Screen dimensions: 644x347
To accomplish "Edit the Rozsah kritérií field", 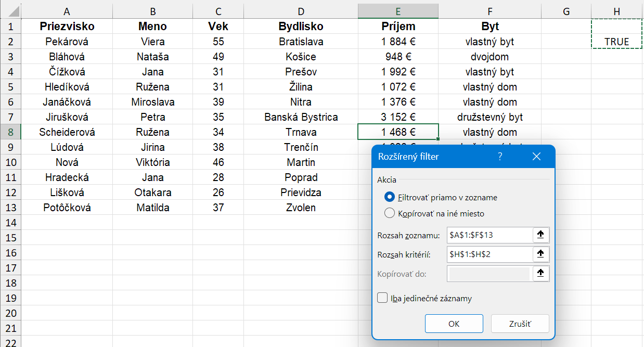I will coord(490,254).
